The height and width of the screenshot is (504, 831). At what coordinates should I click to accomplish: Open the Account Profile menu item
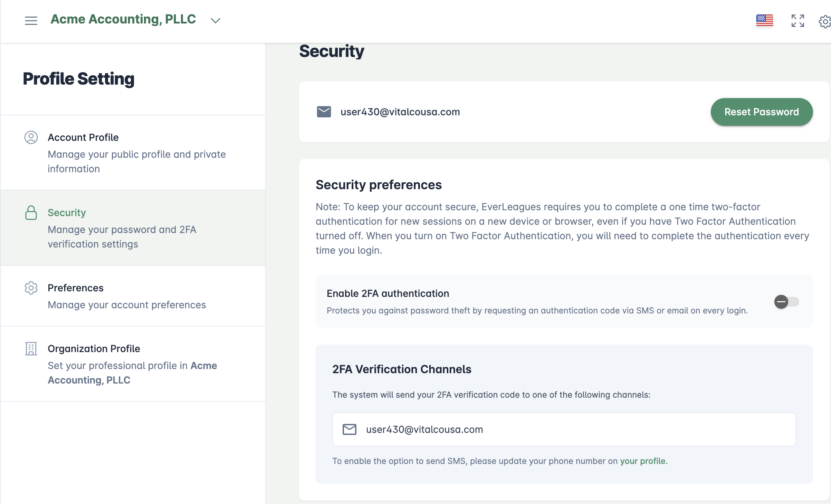(x=83, y=137)
